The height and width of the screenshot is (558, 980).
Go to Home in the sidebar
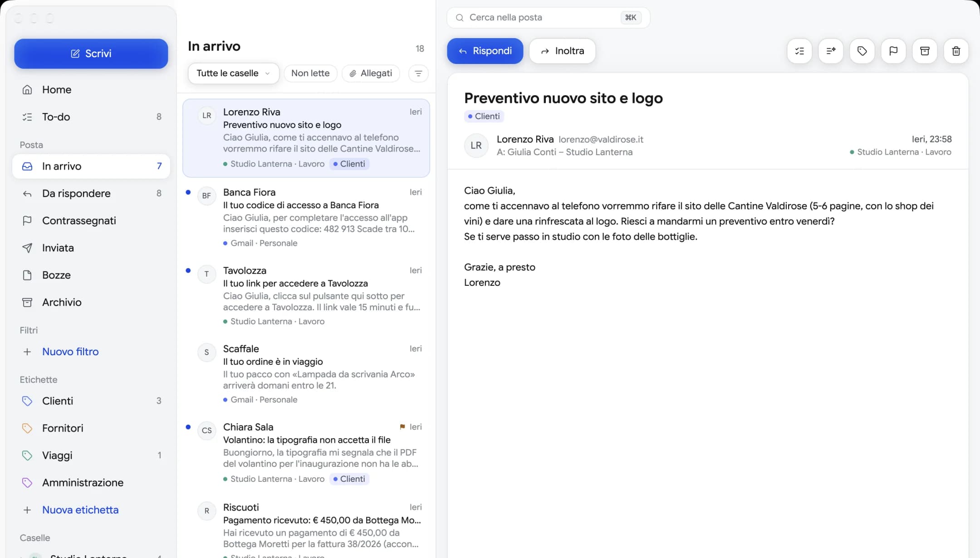(91, 90)
